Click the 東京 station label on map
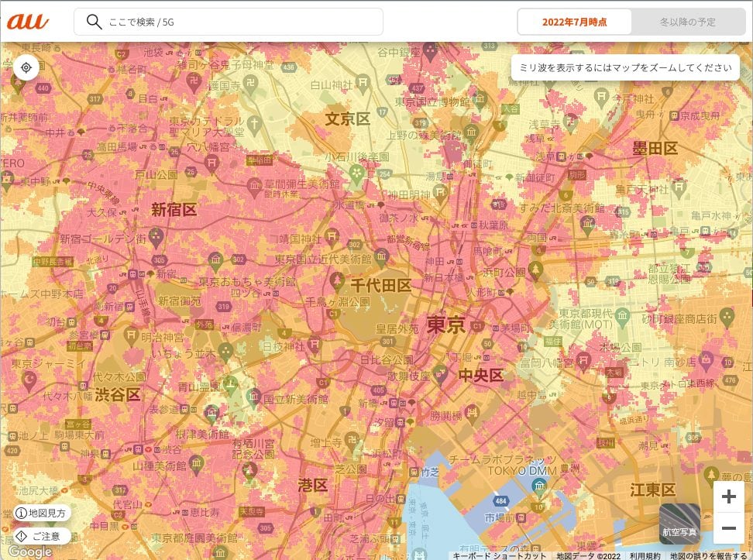The image size is (753, 560). tap(445, 325)
